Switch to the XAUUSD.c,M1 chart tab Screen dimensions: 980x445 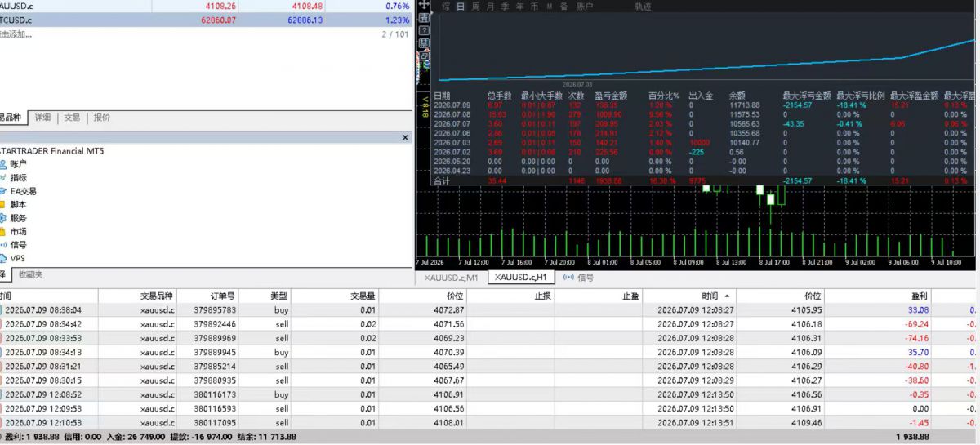click(452, 278)
